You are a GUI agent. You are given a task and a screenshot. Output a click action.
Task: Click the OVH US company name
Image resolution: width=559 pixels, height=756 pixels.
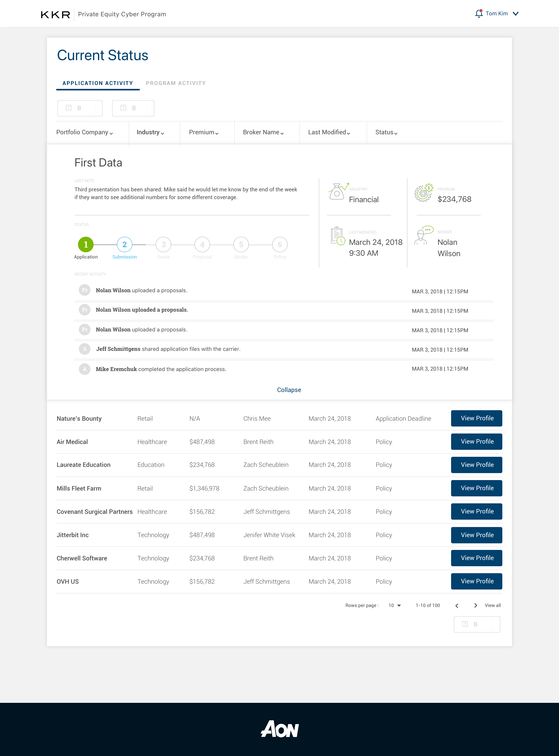click(68, 582)
